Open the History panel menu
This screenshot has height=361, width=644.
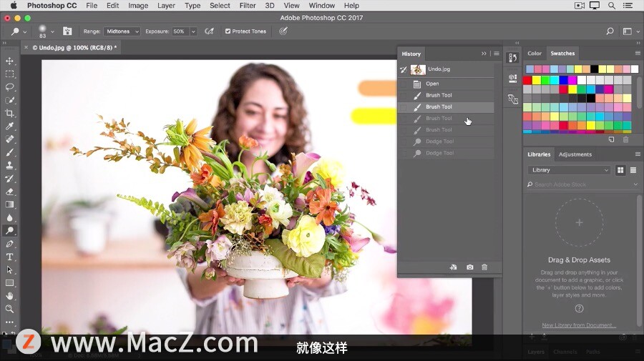(x=497, y=54)
